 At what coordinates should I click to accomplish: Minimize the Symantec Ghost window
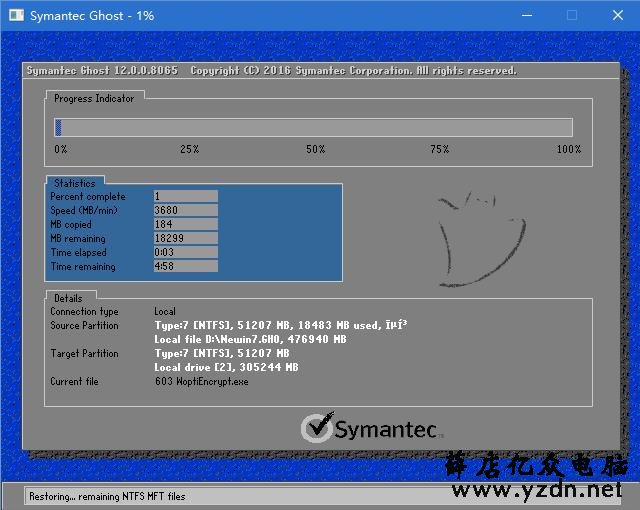click(x=527, y=16)
